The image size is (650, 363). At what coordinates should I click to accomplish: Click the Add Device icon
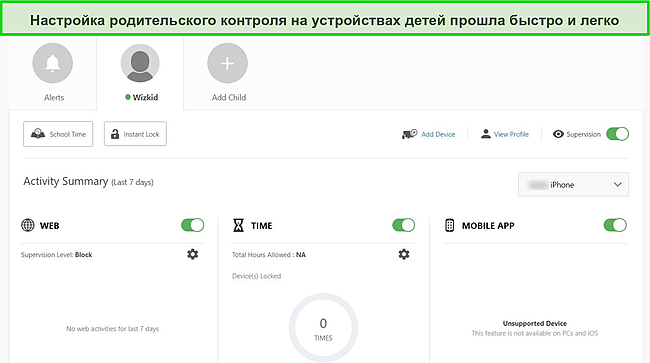(x=410, y=134)
